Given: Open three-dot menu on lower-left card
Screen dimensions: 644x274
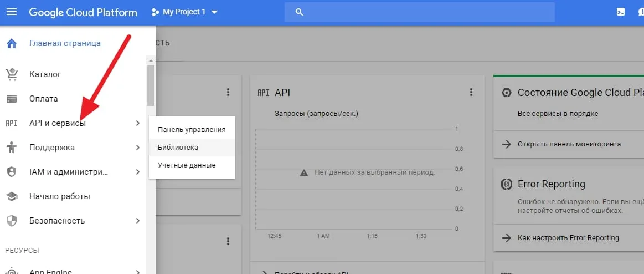Looking at the screenshot, I should 228,241.
